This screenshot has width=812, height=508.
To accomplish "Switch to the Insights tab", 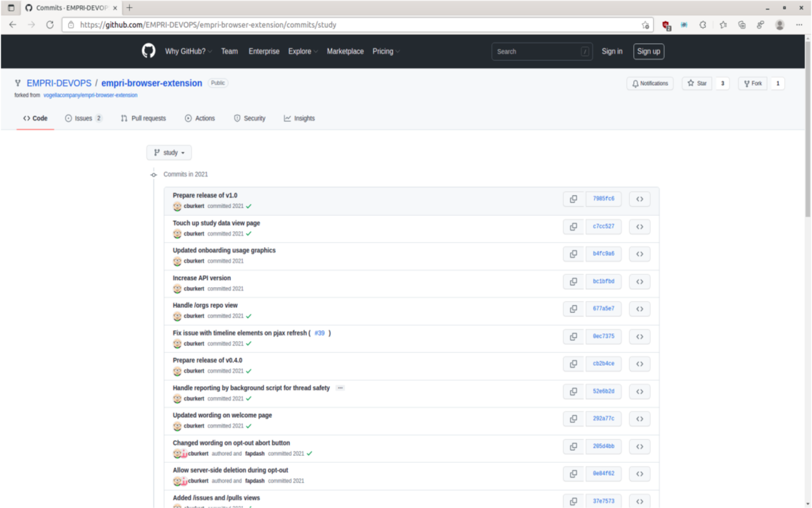I will 299,118.
